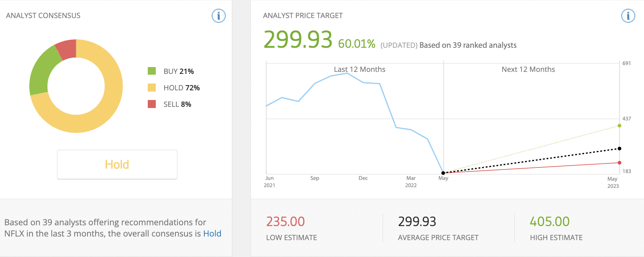Viewport: 644px width, 257px height.
Task: Click the 405.00 high estimate value
Action: tap(549, 222)
